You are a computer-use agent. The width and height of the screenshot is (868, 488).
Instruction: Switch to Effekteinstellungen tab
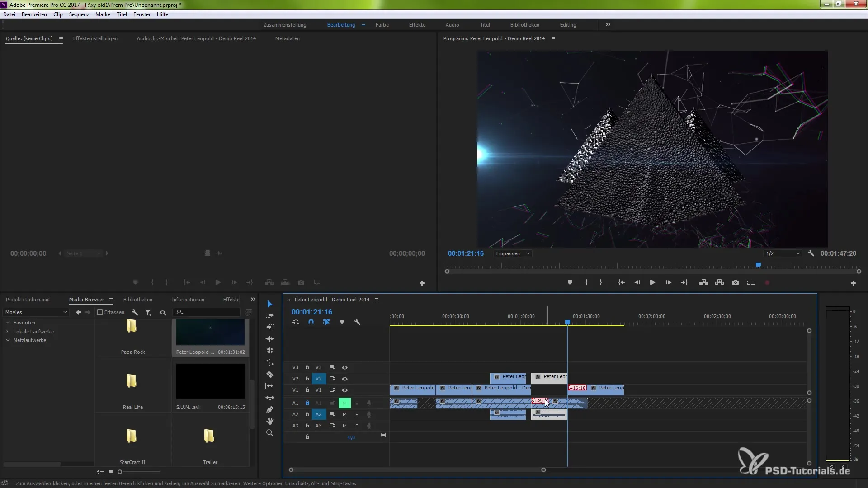click(95, 38)
